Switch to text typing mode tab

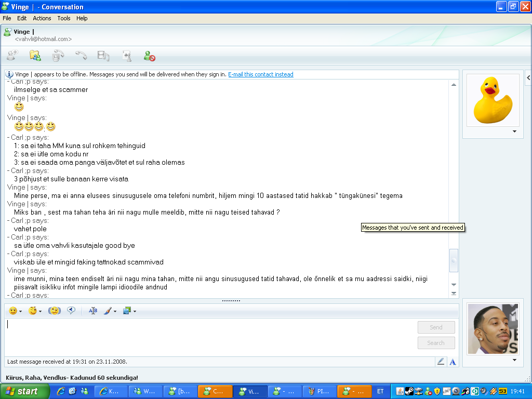point(453,362)
